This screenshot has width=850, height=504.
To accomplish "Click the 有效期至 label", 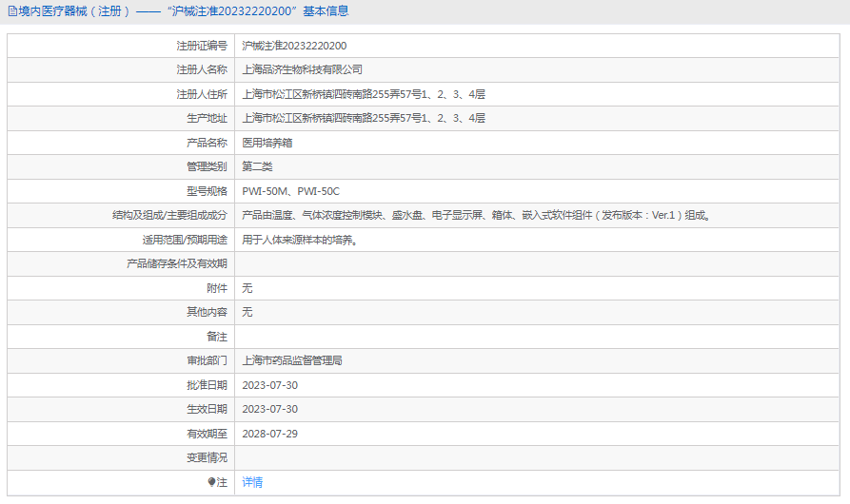I will [207, 434].
